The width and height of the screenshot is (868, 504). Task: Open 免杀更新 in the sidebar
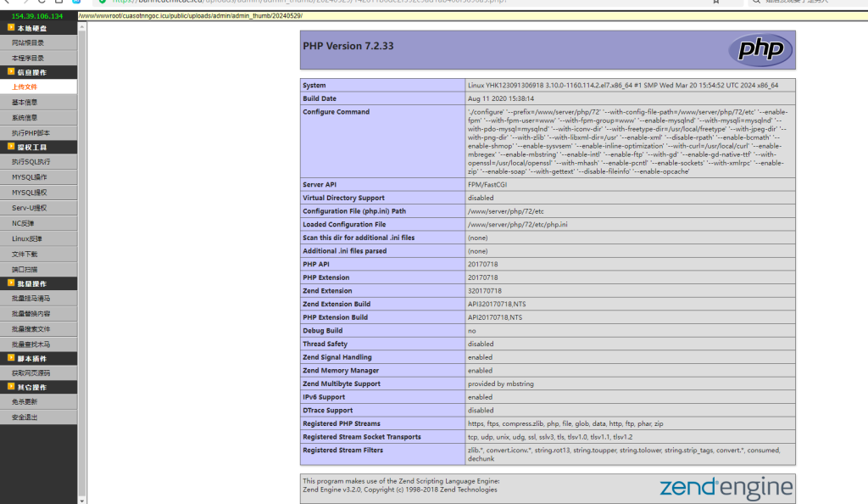39,401
